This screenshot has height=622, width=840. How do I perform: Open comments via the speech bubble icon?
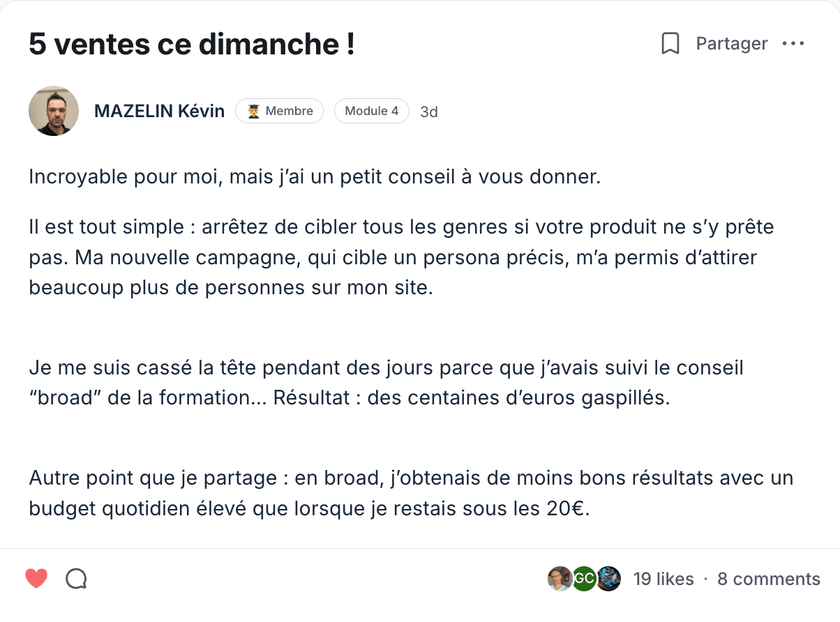76,579
